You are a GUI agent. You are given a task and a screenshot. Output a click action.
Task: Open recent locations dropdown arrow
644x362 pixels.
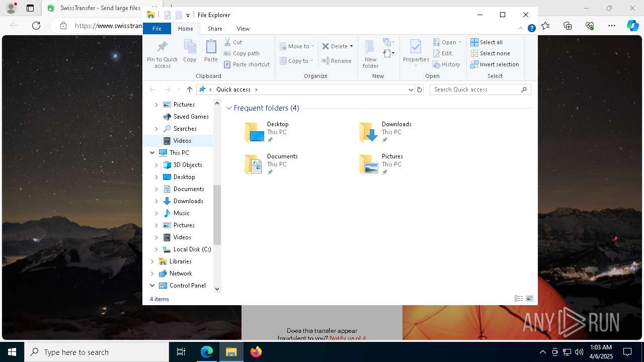[x=179, y=89]
